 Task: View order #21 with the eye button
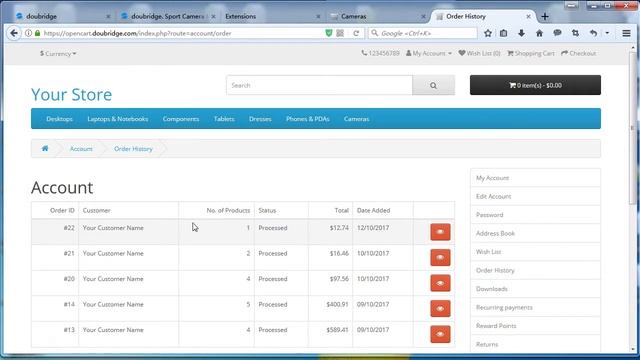(440, 258)
